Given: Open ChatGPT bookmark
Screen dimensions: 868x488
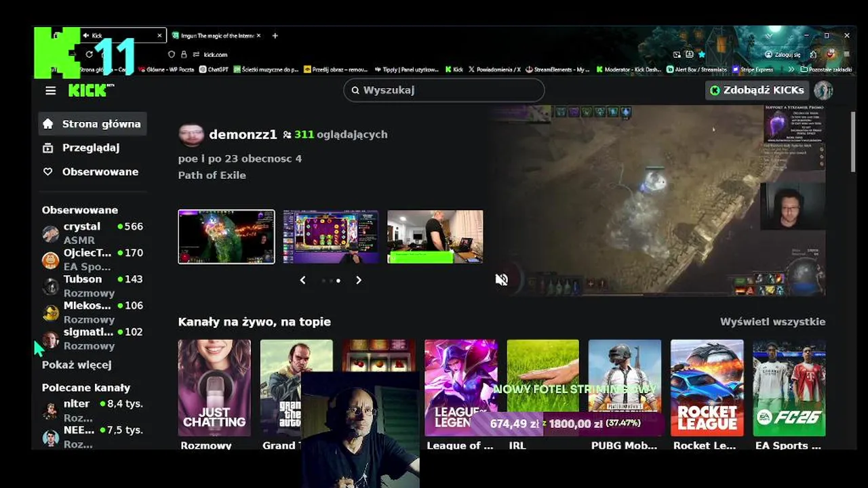Looking at the screenshot, I should coord(214,69).
